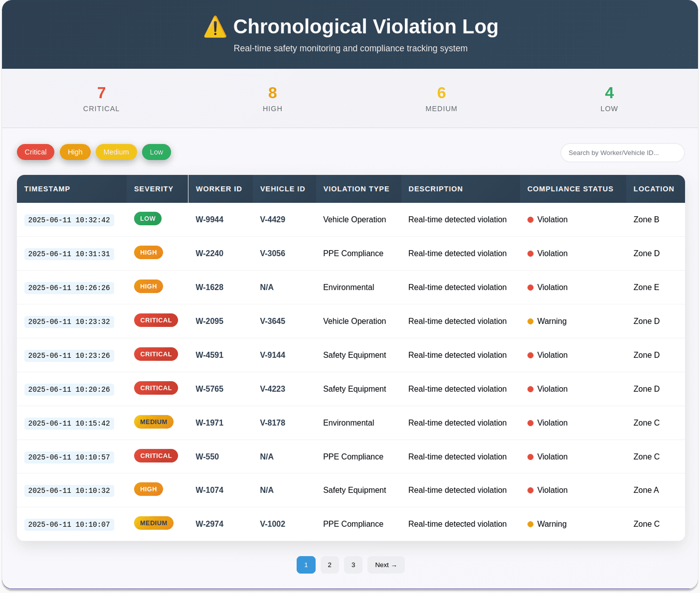700x593 pixels.
Task: Select timestamp 2025-06-11 10:23:32
Action: coord(69,321)
